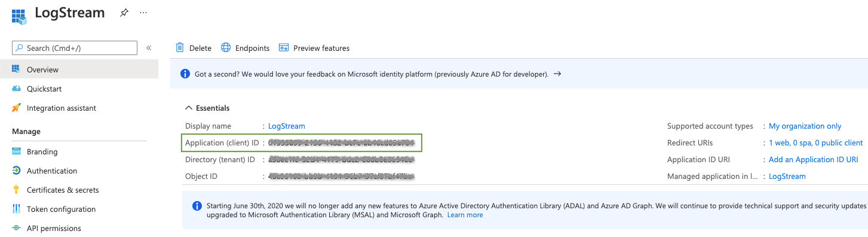Screen dimensions: 868x237
Task: Click the Directory (tenant) ID label
Action: coord(220,159)
